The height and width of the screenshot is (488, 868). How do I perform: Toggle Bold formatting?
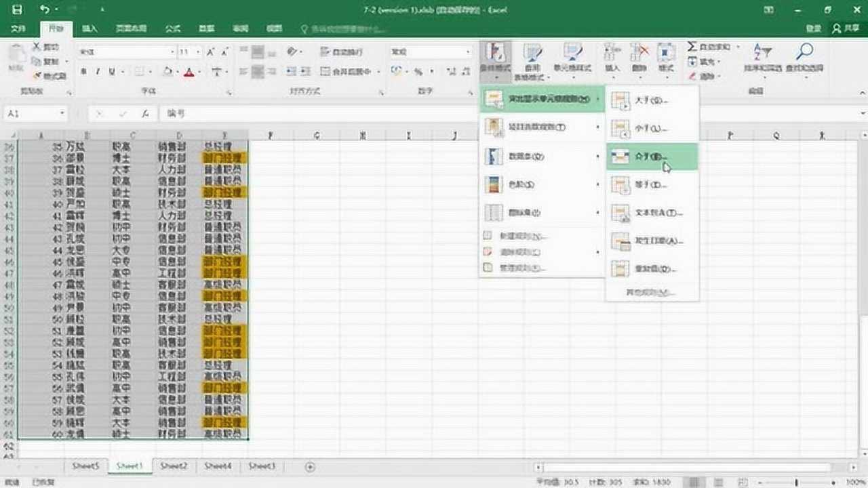[83, 71]
